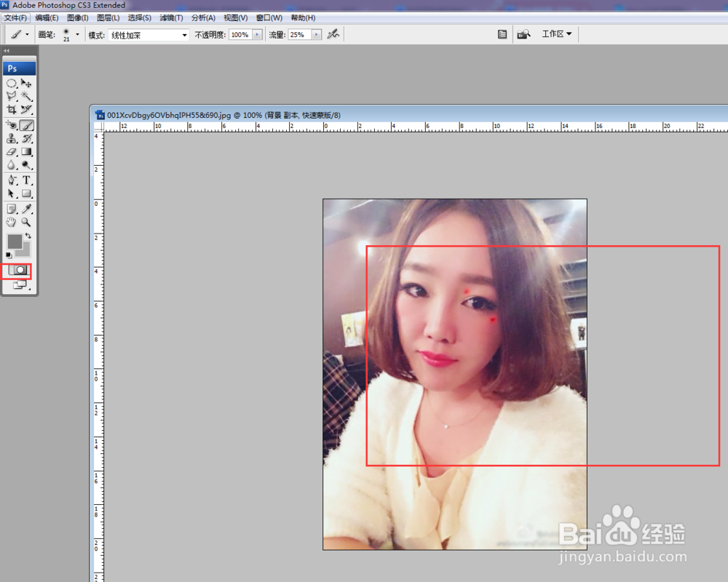Select the Elliptical Marquee tool
Image resolution: width=728 pixels, height=582 pixels.
click(x=12, y=84)
